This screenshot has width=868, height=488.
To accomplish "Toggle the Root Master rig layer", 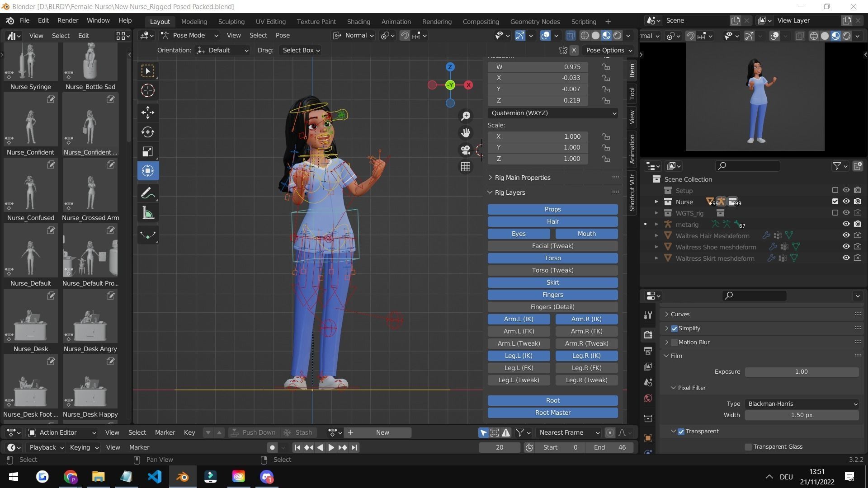I will pyautogui.click(x=552, y=413).
